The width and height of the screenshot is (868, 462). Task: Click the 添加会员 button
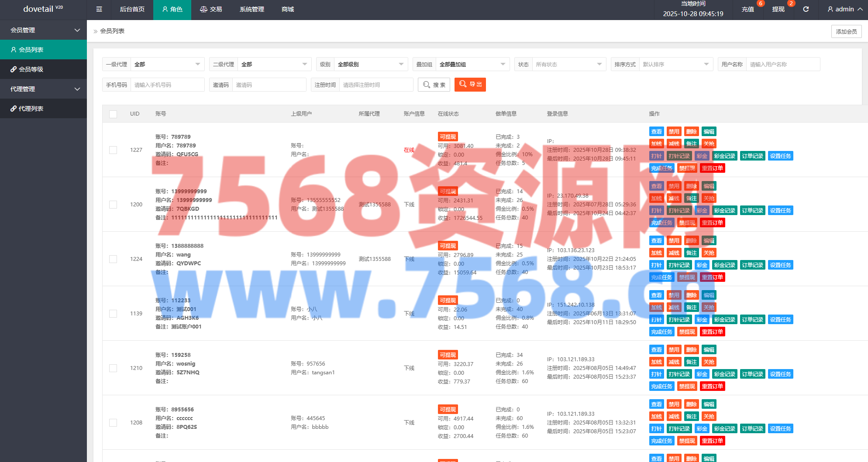[x=846, y=31]
